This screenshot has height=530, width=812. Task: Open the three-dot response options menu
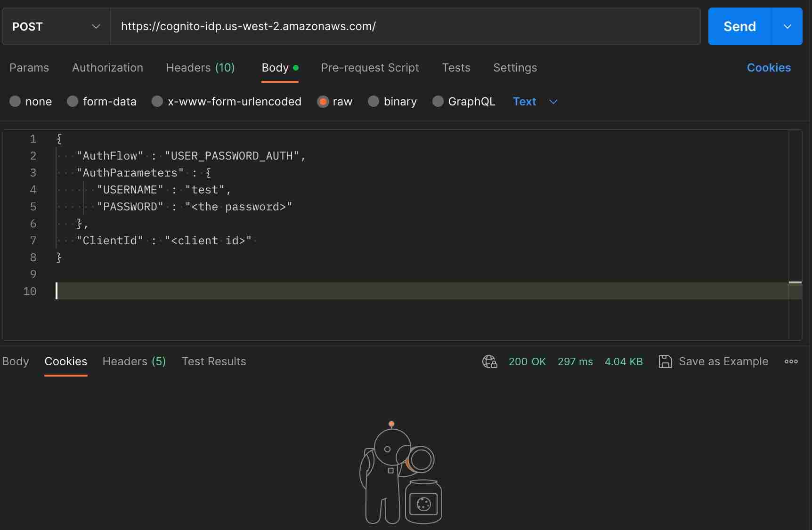[791, 361]
